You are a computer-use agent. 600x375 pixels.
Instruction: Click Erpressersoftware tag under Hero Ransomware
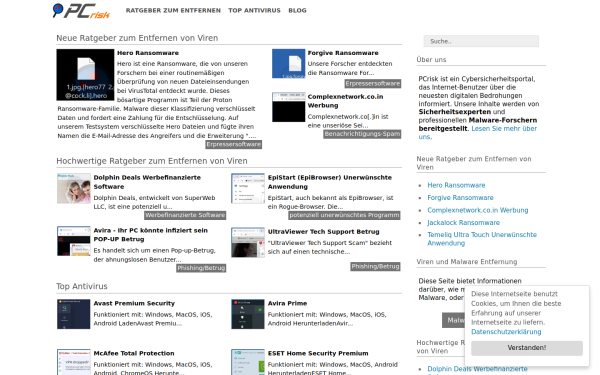233,145
